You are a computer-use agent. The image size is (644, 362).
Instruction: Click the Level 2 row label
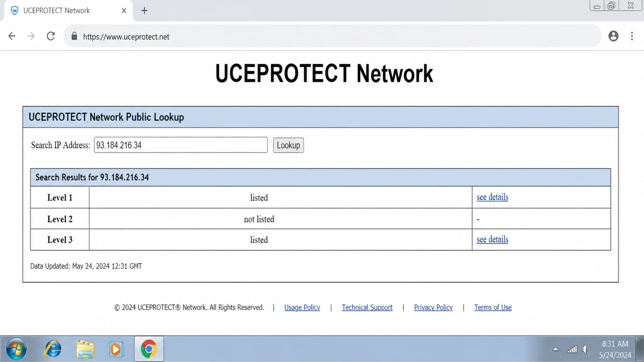(60, 219)
